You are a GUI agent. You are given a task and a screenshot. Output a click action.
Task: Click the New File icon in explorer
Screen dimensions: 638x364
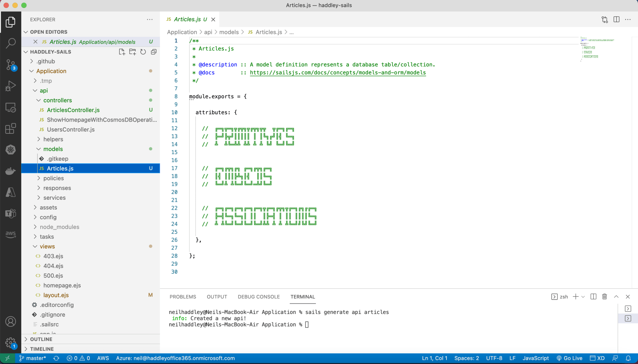[122, 52]
